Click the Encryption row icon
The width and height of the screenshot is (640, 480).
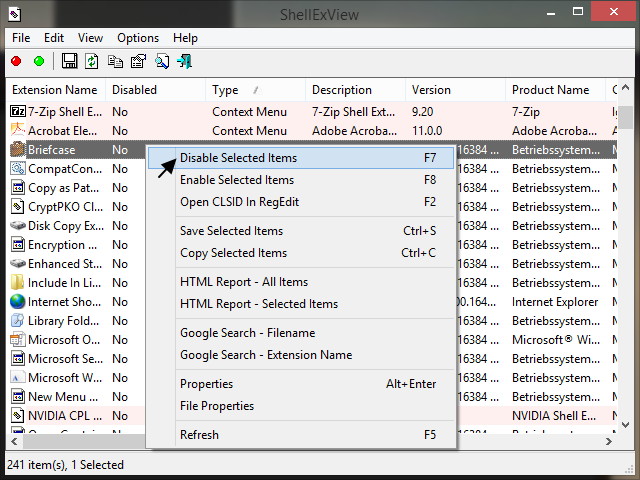click(x=18, y=244)
